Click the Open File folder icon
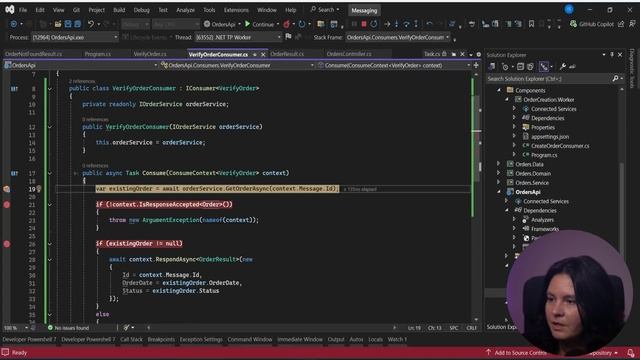Viewport: 640px width, 360px height. 58,24
